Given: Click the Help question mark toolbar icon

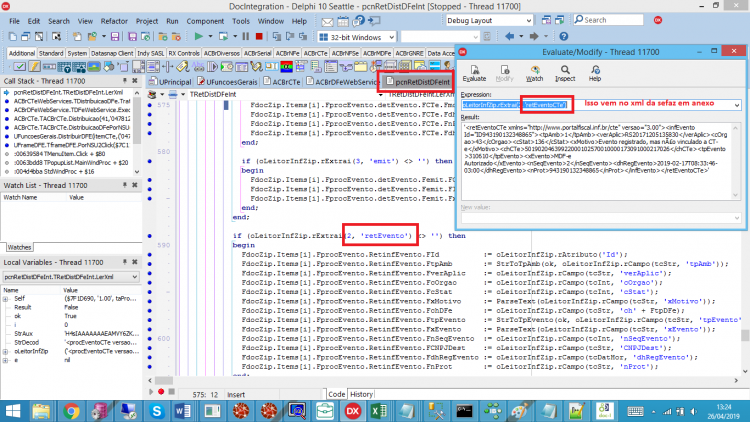Looking at the screenshot, I should click(x=563, y=36).
